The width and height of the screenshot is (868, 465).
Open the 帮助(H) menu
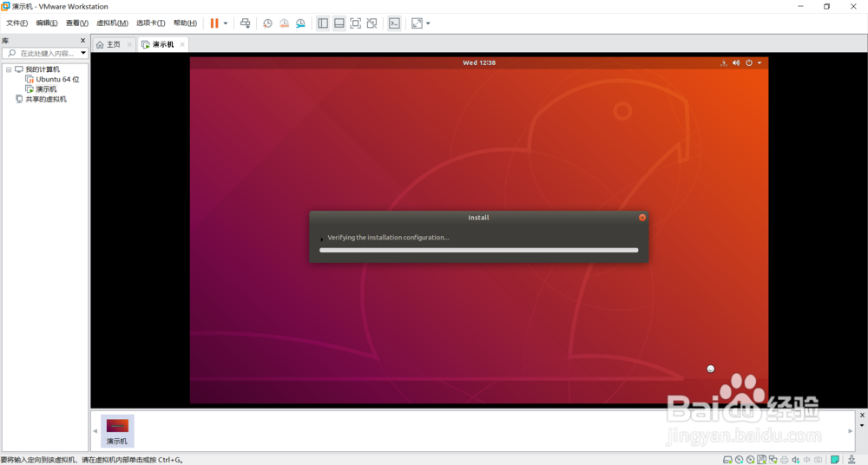point(185,23)
